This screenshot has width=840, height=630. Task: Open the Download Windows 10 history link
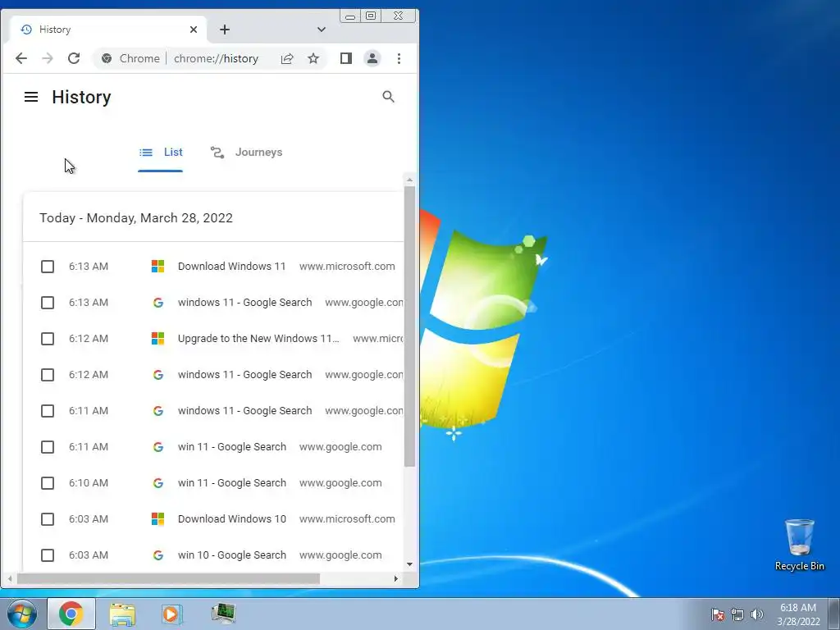(232, 519)
